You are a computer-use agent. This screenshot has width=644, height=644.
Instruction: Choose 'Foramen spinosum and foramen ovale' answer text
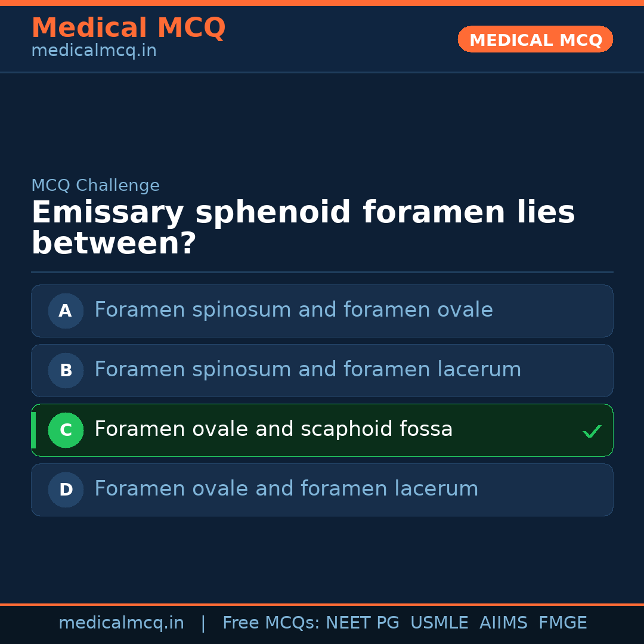(293, 310)
